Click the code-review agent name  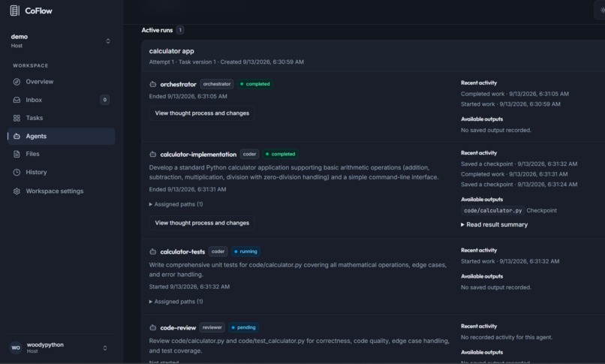(x=178, y=328)
